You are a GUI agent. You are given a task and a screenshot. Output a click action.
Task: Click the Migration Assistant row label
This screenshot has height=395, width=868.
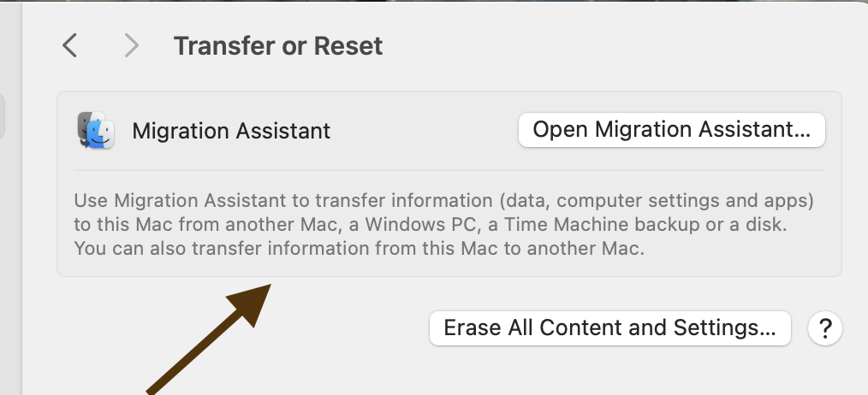tap(231, 131)
